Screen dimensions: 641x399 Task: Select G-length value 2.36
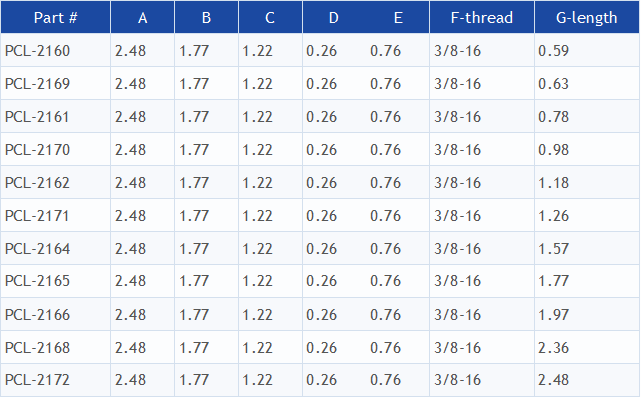click(x=554, y=348)
